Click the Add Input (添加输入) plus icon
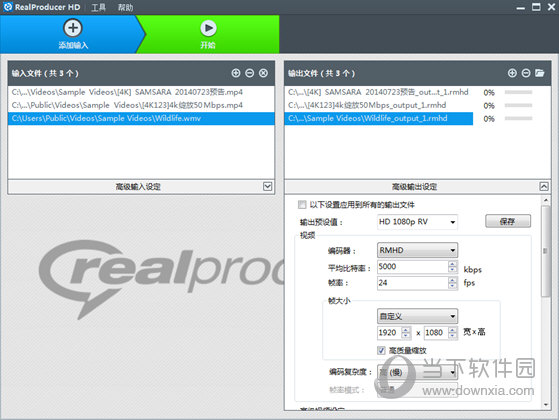 point(73,28)
